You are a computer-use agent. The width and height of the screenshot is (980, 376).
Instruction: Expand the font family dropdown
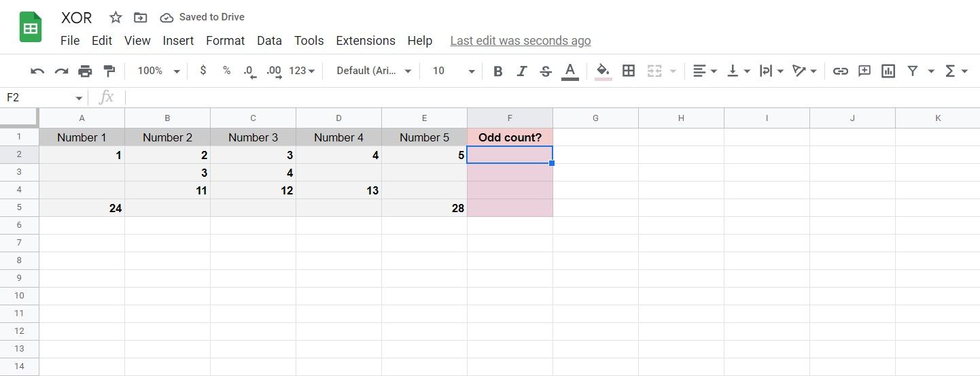(x=374, y=71)
